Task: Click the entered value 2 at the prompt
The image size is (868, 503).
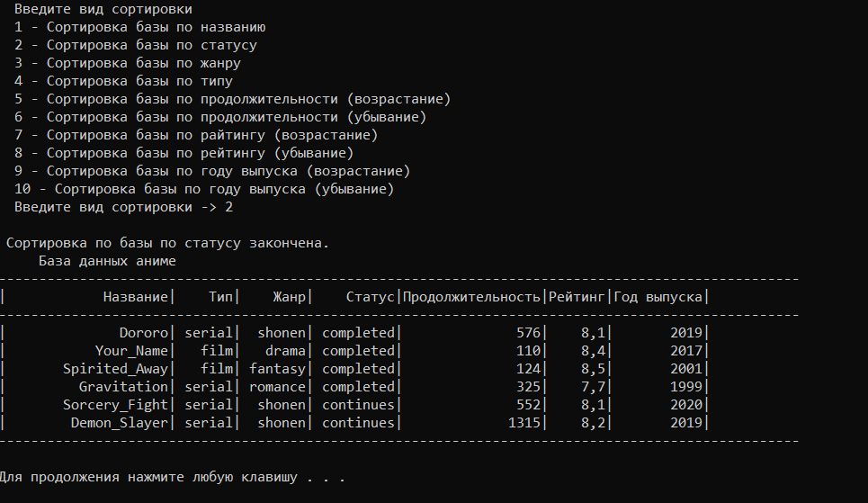Action: pyautogui.click(x=228, y=207)
